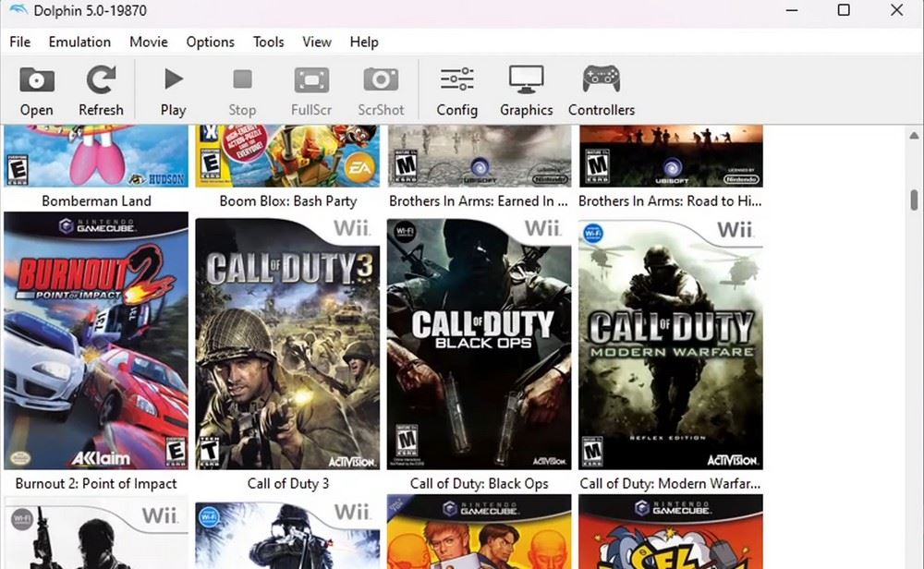Select the Burnout 2 cover art
The image size is (924, 569).
click(x=96, y=341)
